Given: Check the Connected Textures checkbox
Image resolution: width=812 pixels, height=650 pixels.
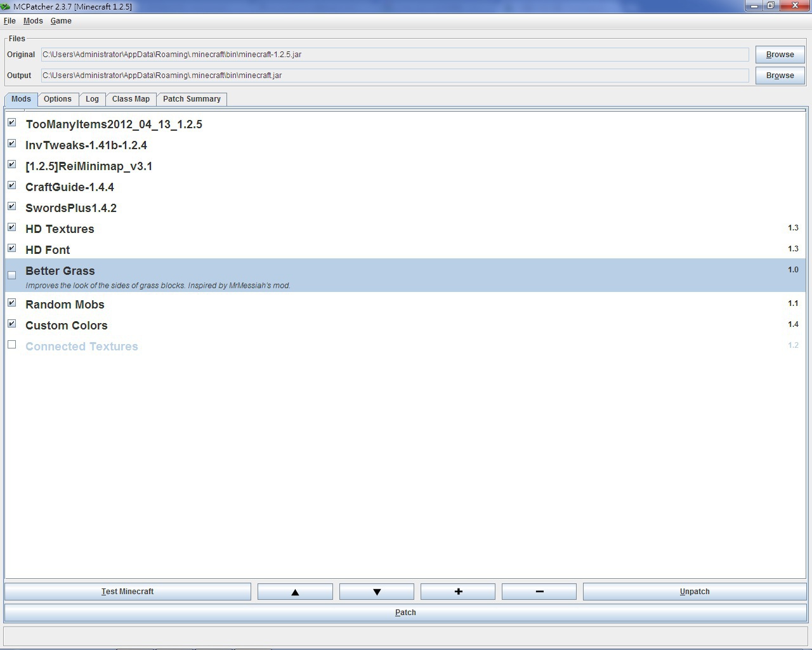Looking at the screenshot, I should (x=12, y=345).
